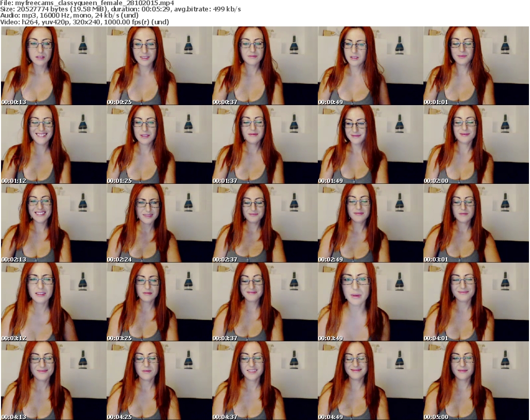Select the thumbnail stamped 00:00:25
The height and width of the screenshot is (420, 530).
pyautogui.click(x=159, y=66)
